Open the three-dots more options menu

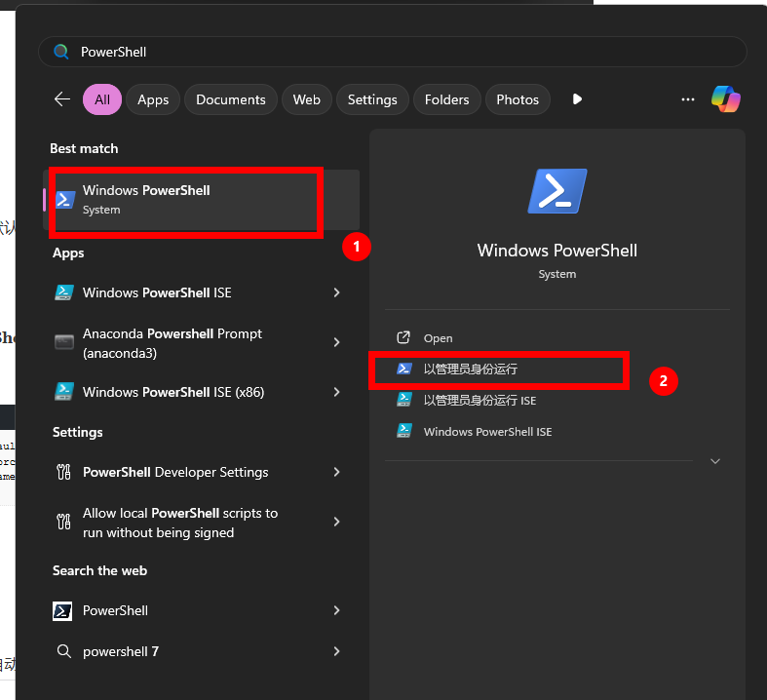[688, 99]
